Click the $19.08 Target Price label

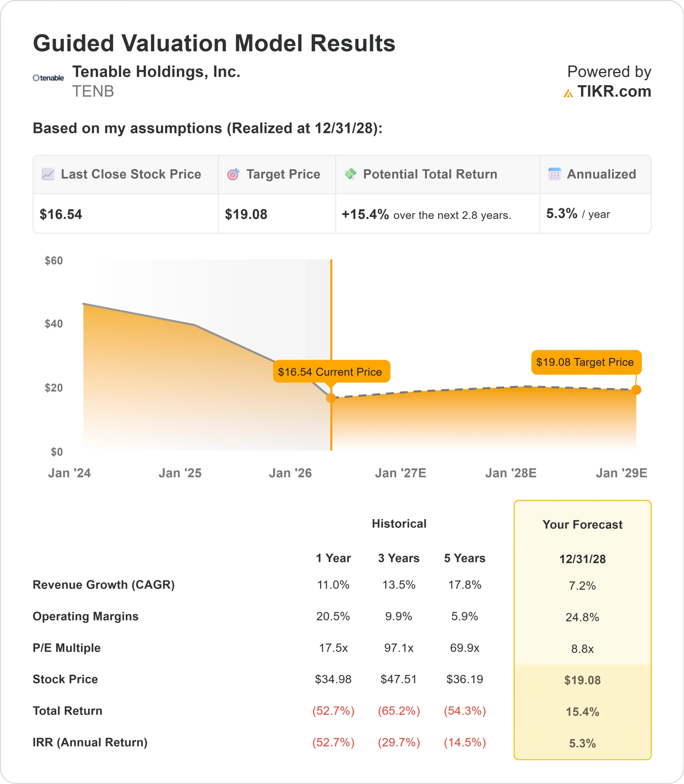coord(586,362)
